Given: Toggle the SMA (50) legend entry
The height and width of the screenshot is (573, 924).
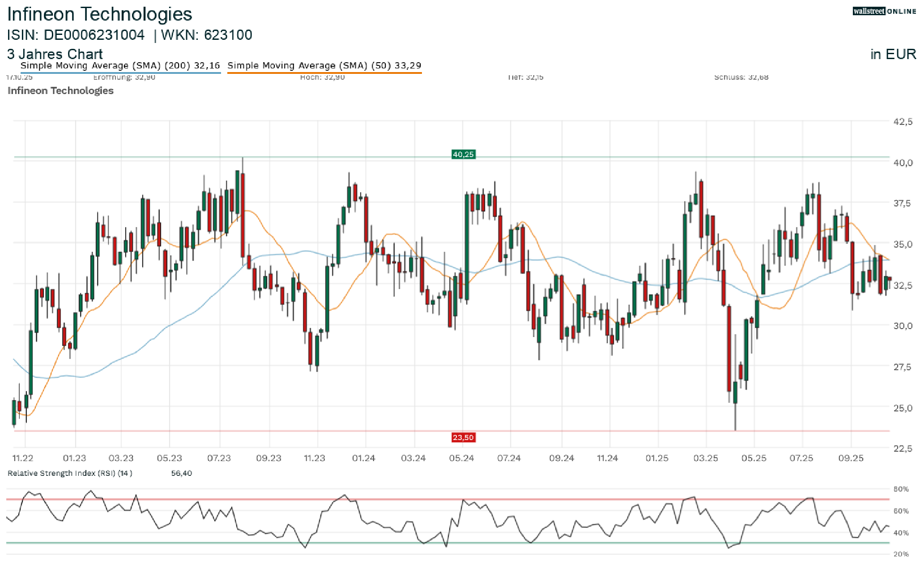Looking at the screenshot, I should coord(324,65).
